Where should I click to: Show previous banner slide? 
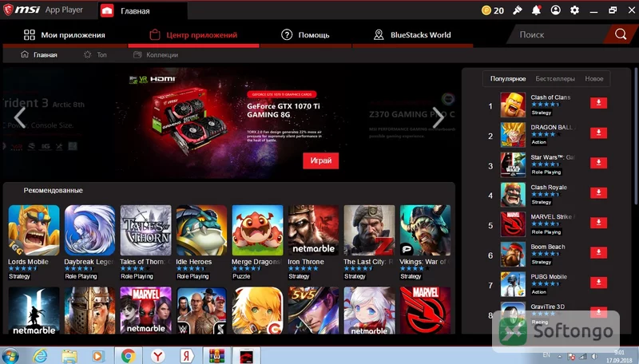[19, 117]
